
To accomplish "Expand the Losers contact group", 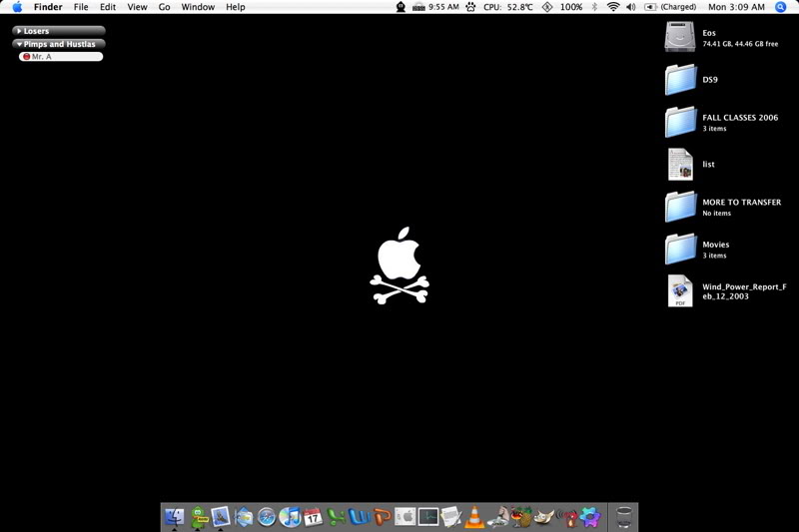I will 19,31.
